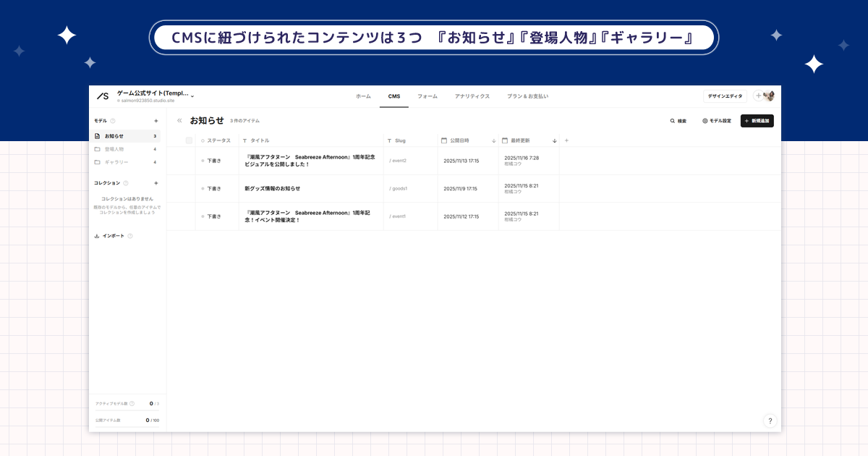Viewport: 868px width, 456px height.
Task: Invite a member with the plus avatar icon
Action: pos(759,96)
